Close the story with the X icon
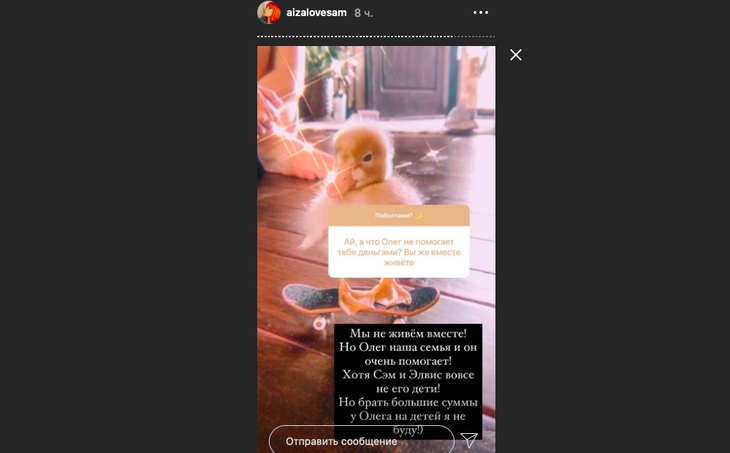730x453 pixels. coord(515,55)
